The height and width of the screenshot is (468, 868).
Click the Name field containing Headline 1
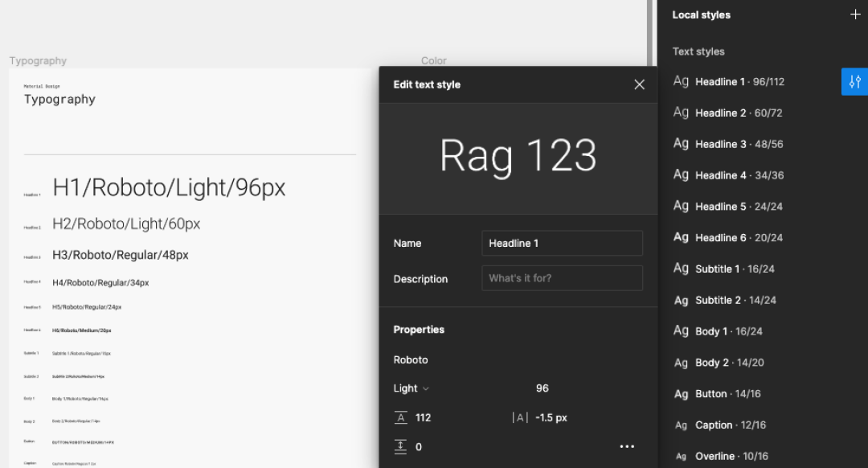[562, 243]
